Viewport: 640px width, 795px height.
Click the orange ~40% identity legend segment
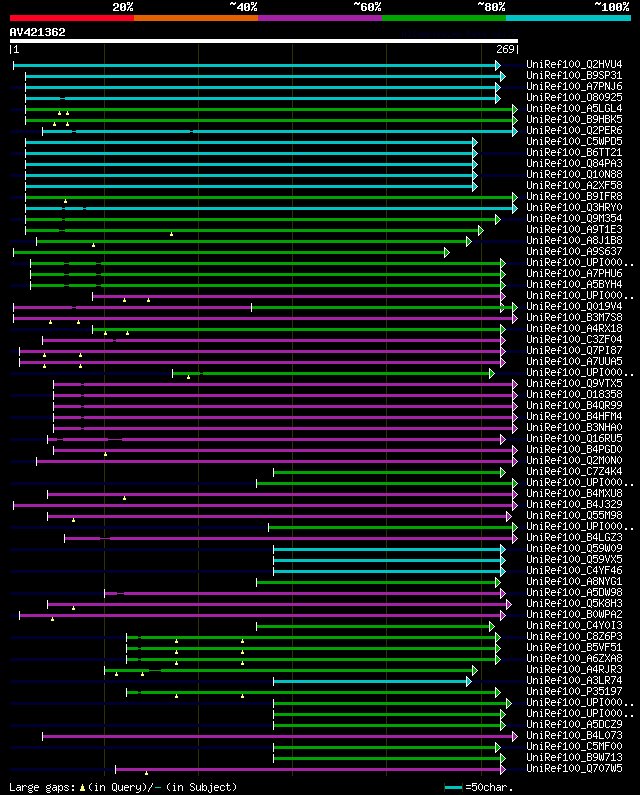click(x=196, y=18)
